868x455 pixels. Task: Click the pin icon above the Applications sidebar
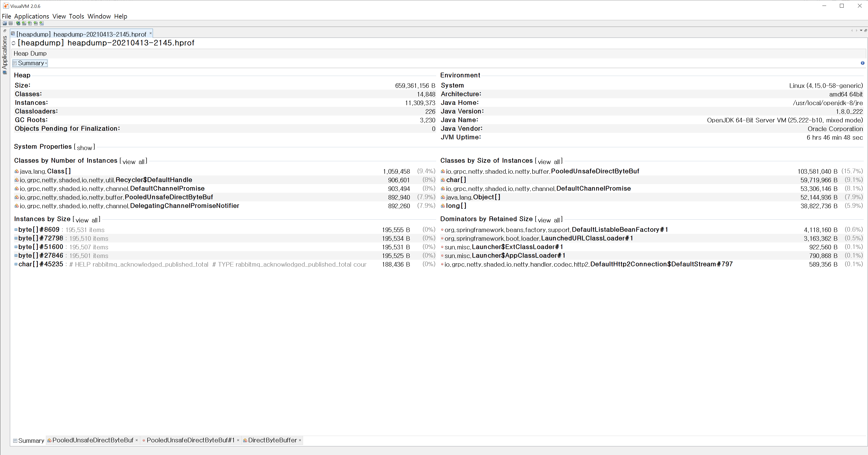pos(4,30)
